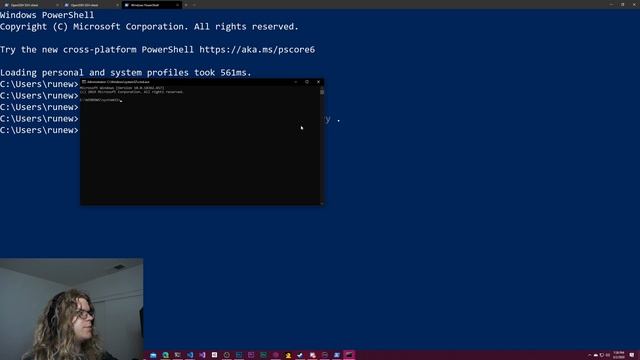Open the taskbar clock and date
Screen dimensions: 640x360
coord(619,355)
